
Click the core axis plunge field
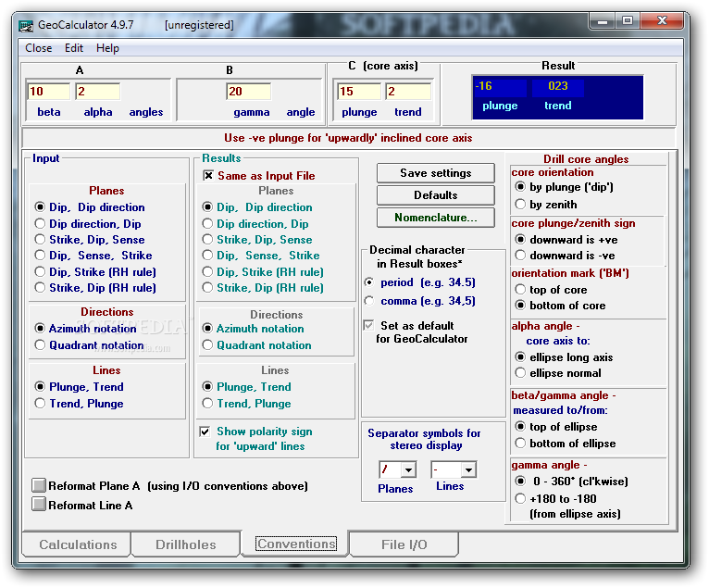click(x=359, y=92)
